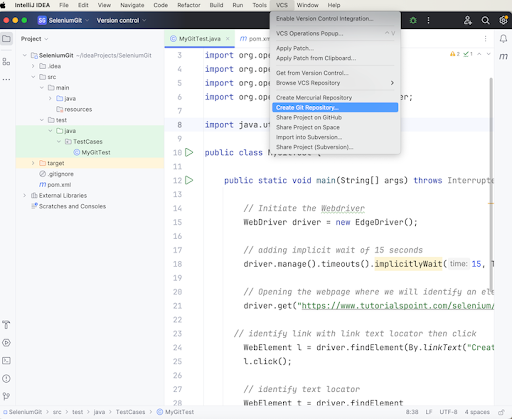The width and height of the screenshot is (512, 419).
Task: Click cursor position 8:38 in status bar
Action: pyautogui.click(x=412, y=412)
